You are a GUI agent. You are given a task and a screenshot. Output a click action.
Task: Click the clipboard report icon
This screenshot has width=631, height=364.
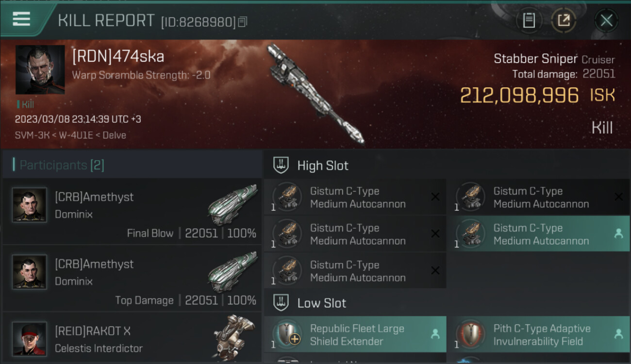coord(529,20)
